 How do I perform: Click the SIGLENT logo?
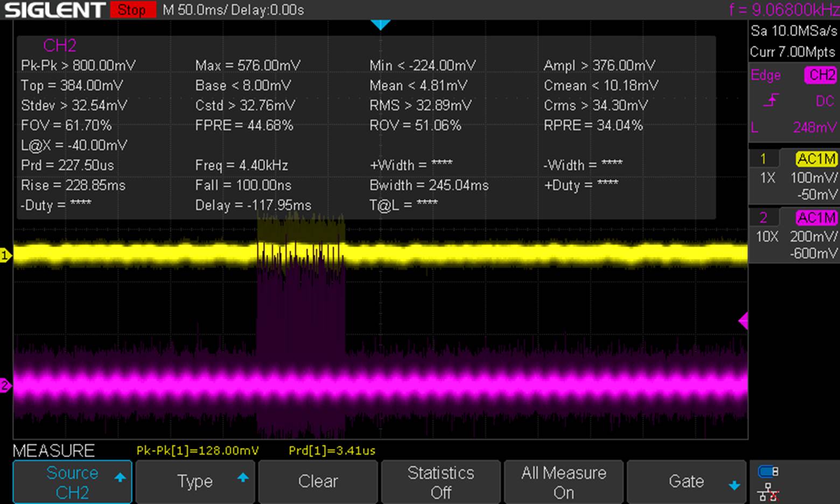coord(54,10)
